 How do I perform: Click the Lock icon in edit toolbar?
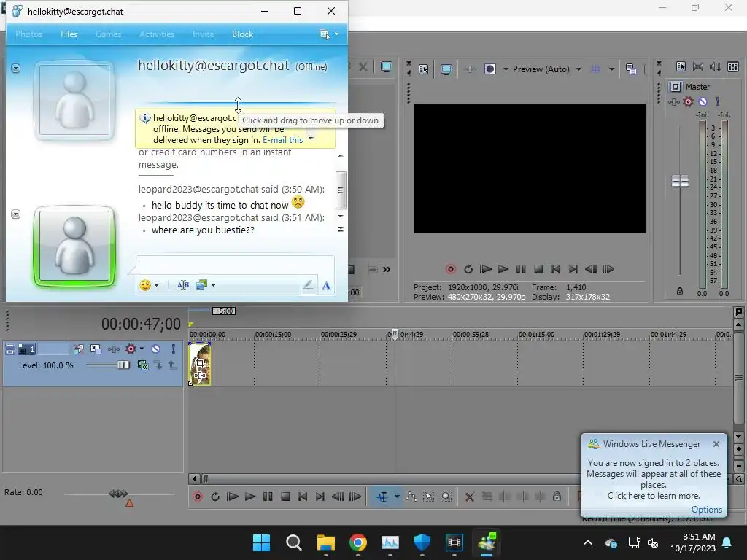coord(557,497)
